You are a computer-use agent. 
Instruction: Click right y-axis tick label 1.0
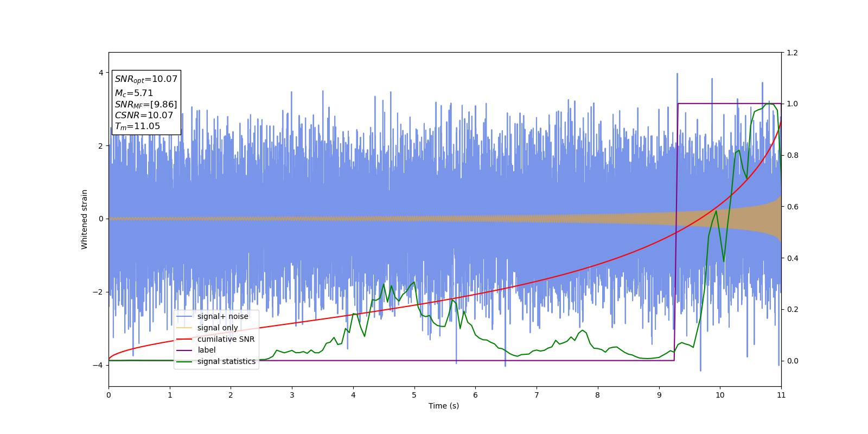(x=792, y=104)
